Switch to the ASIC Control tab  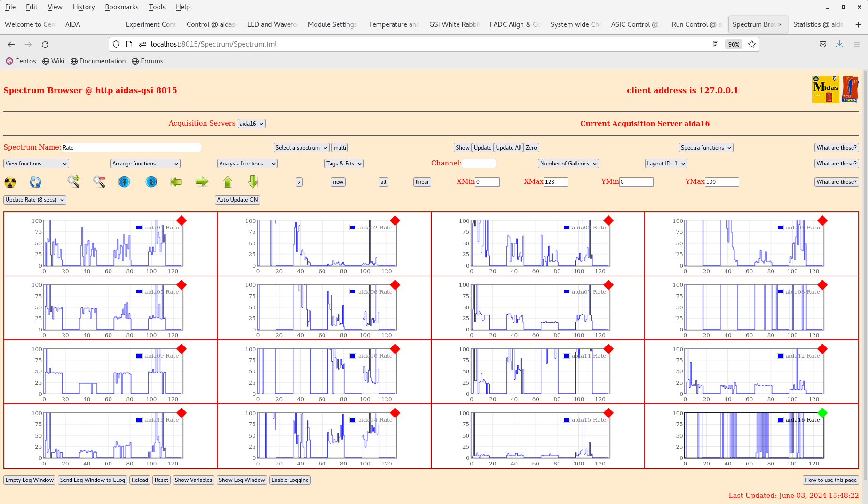click(636, 24)
